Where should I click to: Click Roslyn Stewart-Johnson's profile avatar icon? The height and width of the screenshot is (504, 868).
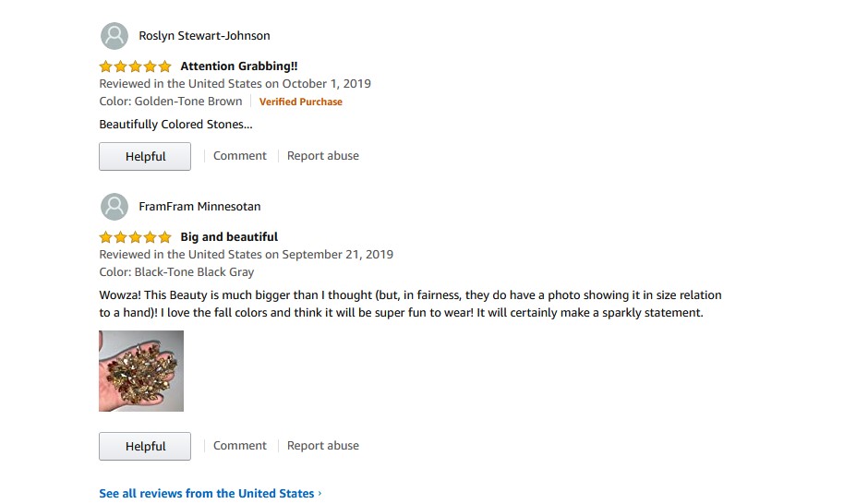(x=114, y=36)
